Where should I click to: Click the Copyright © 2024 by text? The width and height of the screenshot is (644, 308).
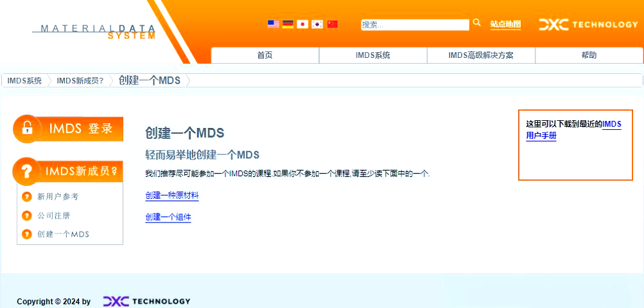click(x=54, y=302)
